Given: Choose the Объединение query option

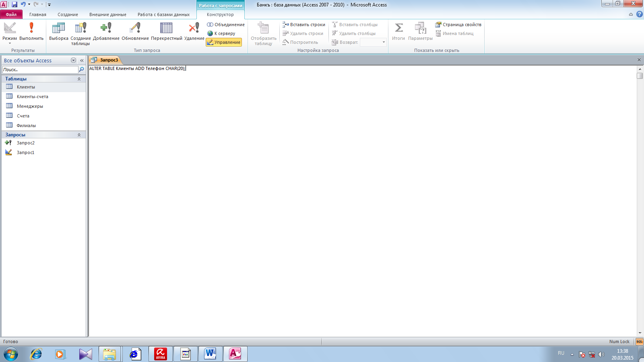Looking at the screenshot, I should pos(226,25).
